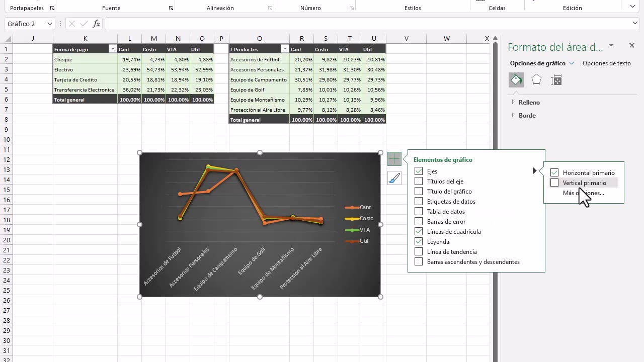Enable Barras ascendentes y descendentes checkbox
Viewport: 644px width, 362px height.
419,261
